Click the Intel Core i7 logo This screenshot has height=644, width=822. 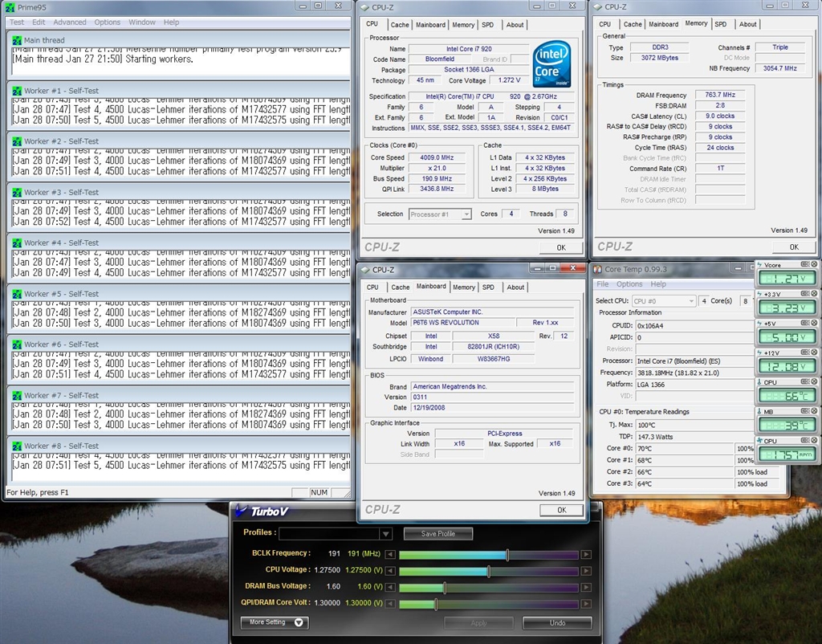(551, 64)
